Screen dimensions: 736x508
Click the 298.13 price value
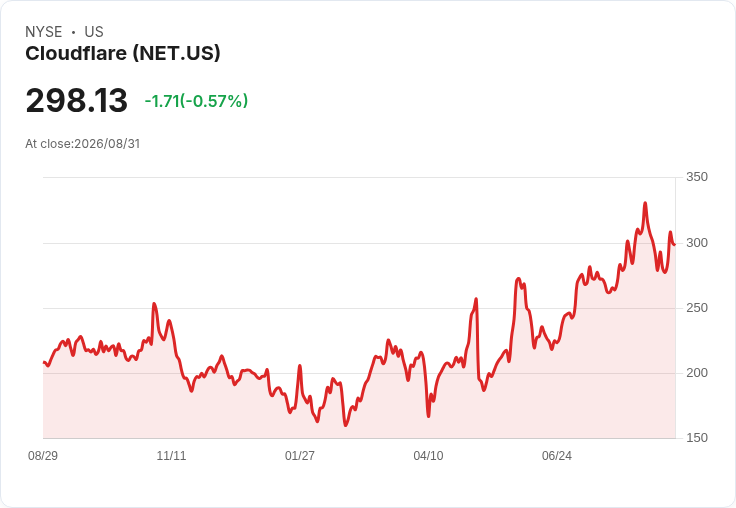77,100
